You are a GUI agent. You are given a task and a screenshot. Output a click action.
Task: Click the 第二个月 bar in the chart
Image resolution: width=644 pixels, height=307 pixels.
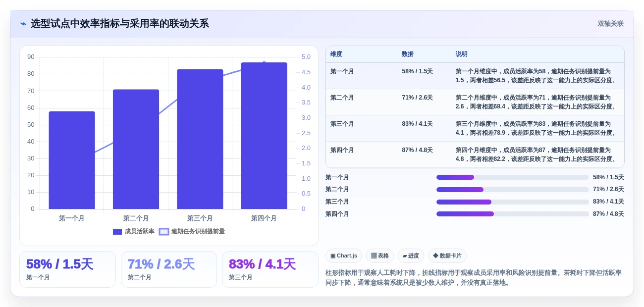(x=136, y=149)
